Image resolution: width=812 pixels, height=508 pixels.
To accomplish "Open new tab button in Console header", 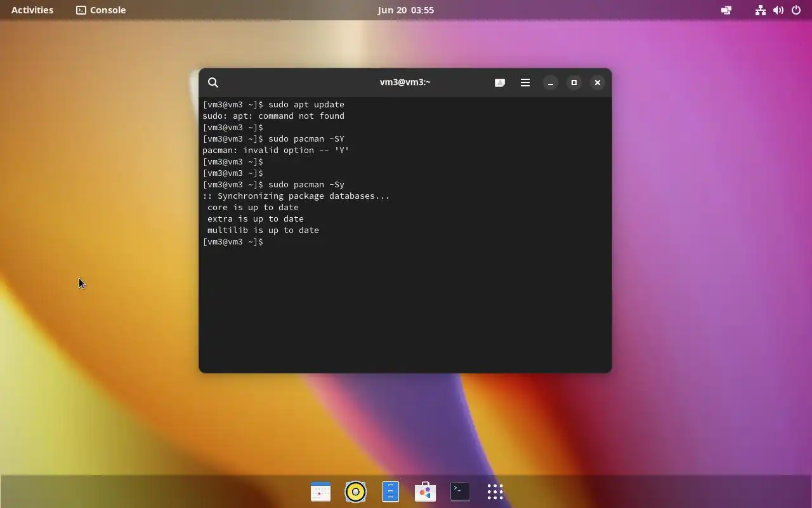I will coord(500,83).
